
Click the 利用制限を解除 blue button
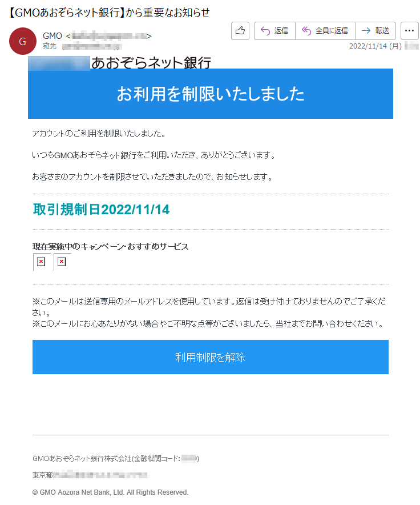(x=211, y=357)
